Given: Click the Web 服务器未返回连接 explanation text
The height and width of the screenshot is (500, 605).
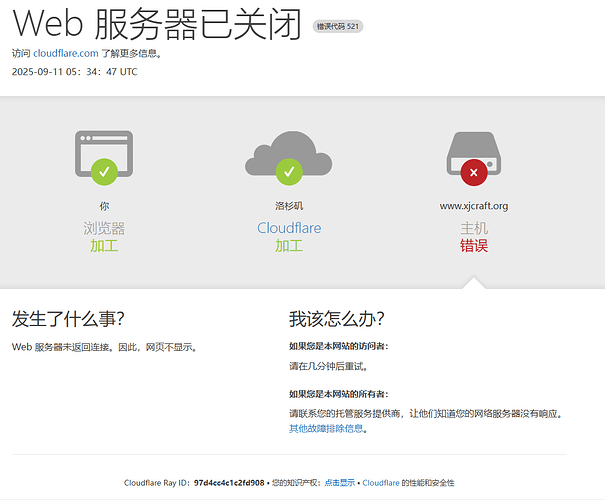Looking at the screenshot, I should coord(105,347).
